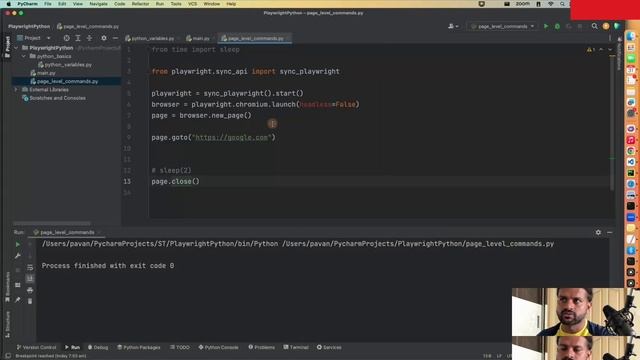Open the Terminal tool window
Screen dimensions: 640x360
coord(296,347)
